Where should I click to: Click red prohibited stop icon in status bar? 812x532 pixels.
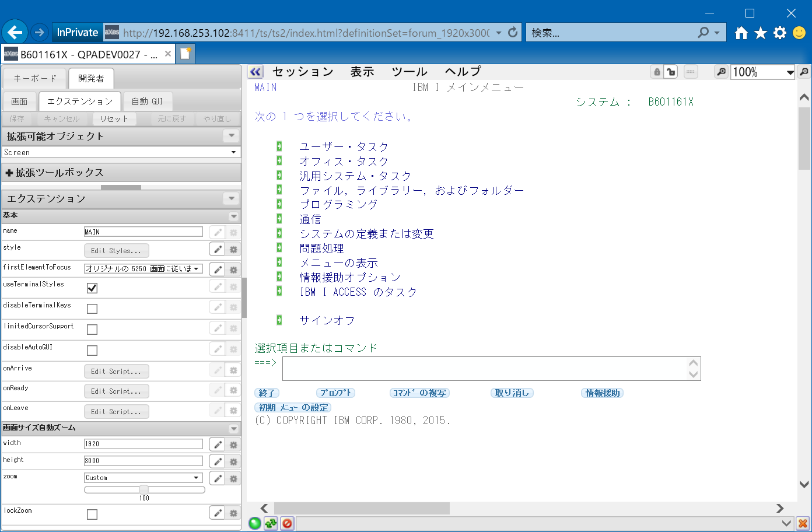click(x=287, y=523)
